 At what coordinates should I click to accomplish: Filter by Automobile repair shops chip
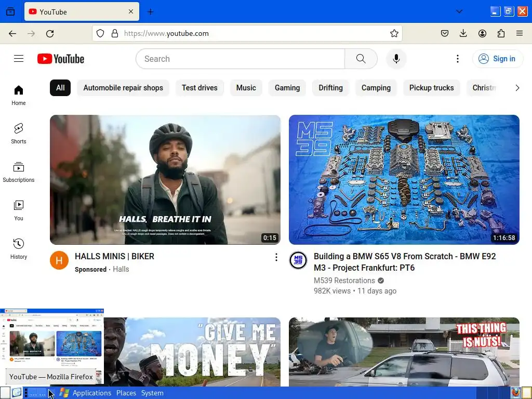click(x=123, y=88)
